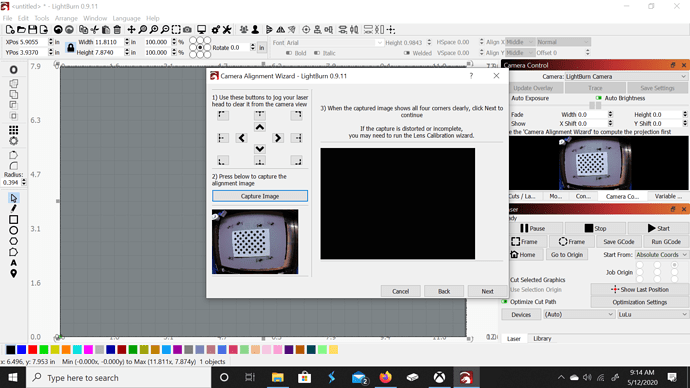Viewport: 690px width, 388px height.
Task: Toggle the aspect ratio lock icon
Action: [x=70, y=47]
